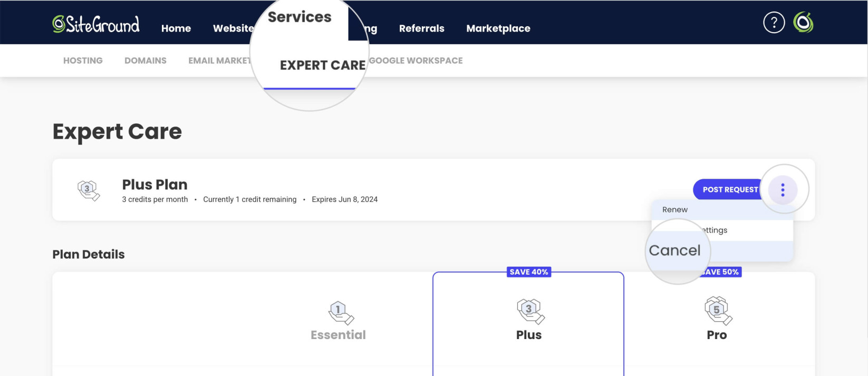Open the Marketplace menu item
Viewport: 868px width, 376px height.
click(x=498, y=28)
